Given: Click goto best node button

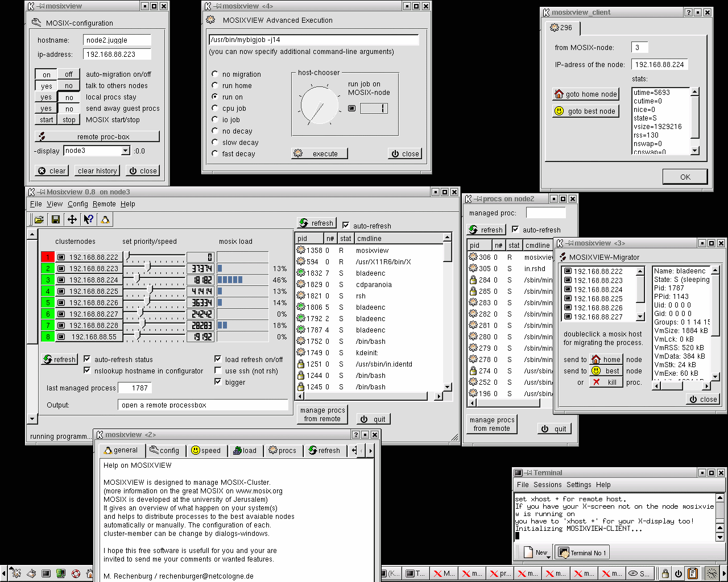Looking at the screenshot, I should point(585,111).
